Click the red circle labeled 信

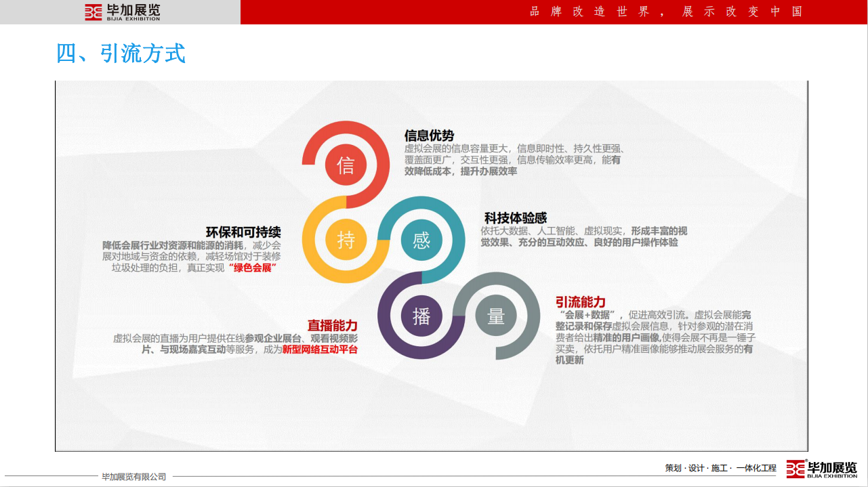tap(346, 165)
